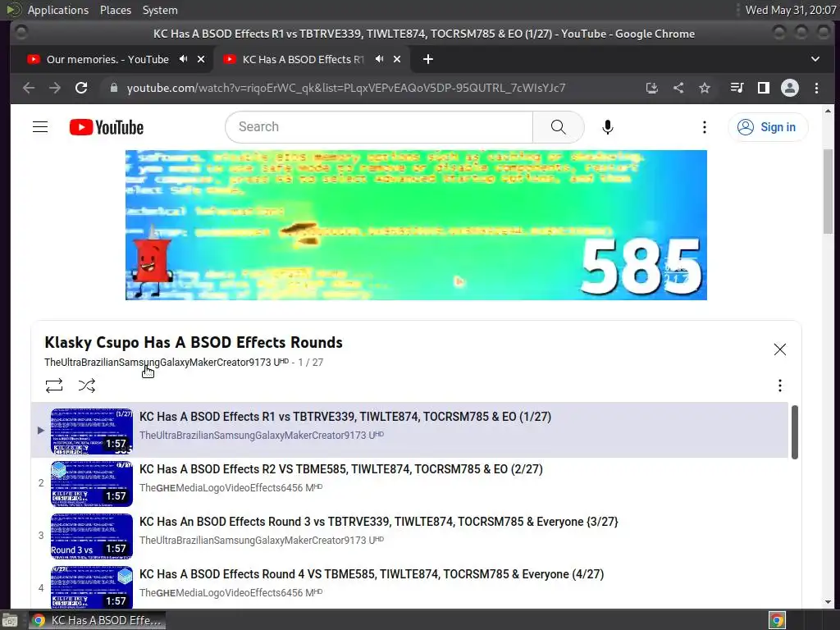Select playlist video R1 (1/27) title
The width and height of the screenshot is (840, 630).
click(x=345, y=417)
